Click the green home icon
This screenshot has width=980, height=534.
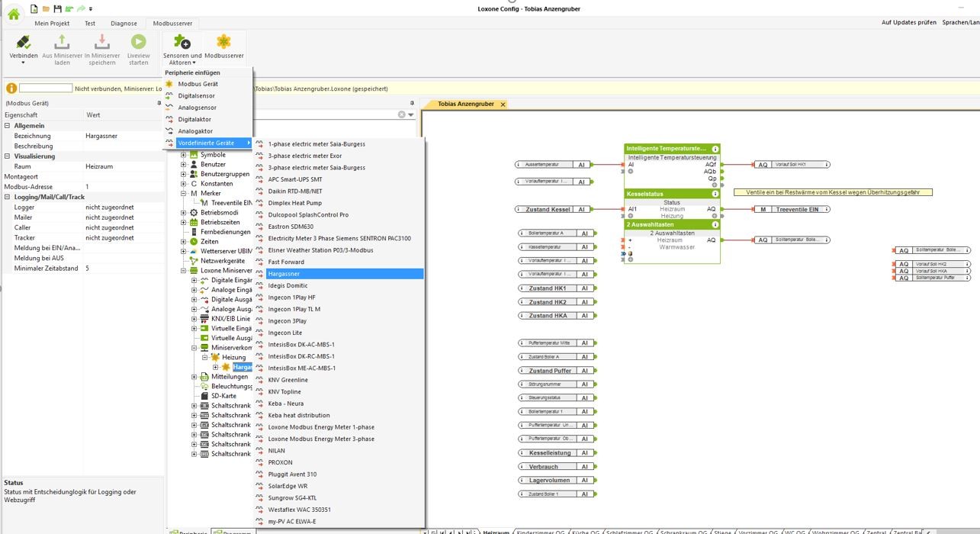14,13
